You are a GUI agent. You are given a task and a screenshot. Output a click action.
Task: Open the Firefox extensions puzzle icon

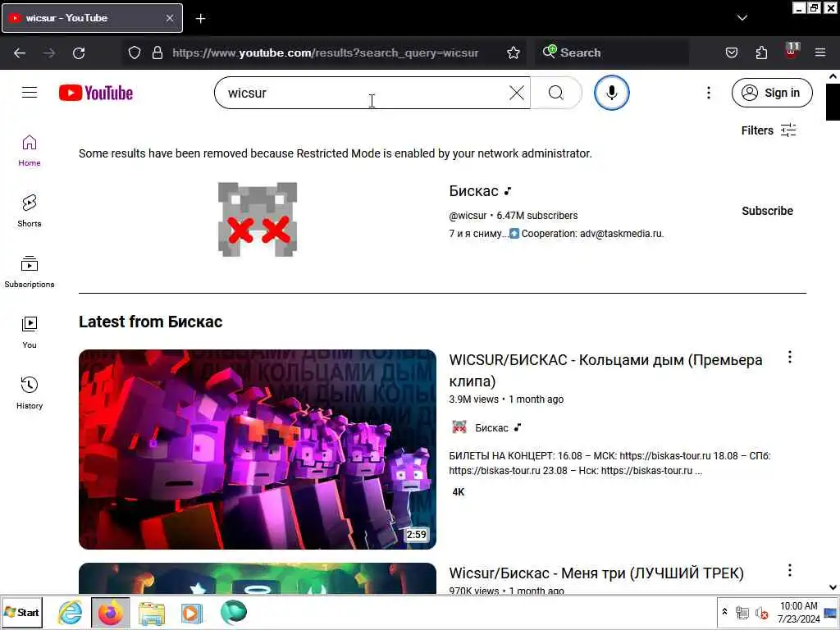(x=761, y=52)
